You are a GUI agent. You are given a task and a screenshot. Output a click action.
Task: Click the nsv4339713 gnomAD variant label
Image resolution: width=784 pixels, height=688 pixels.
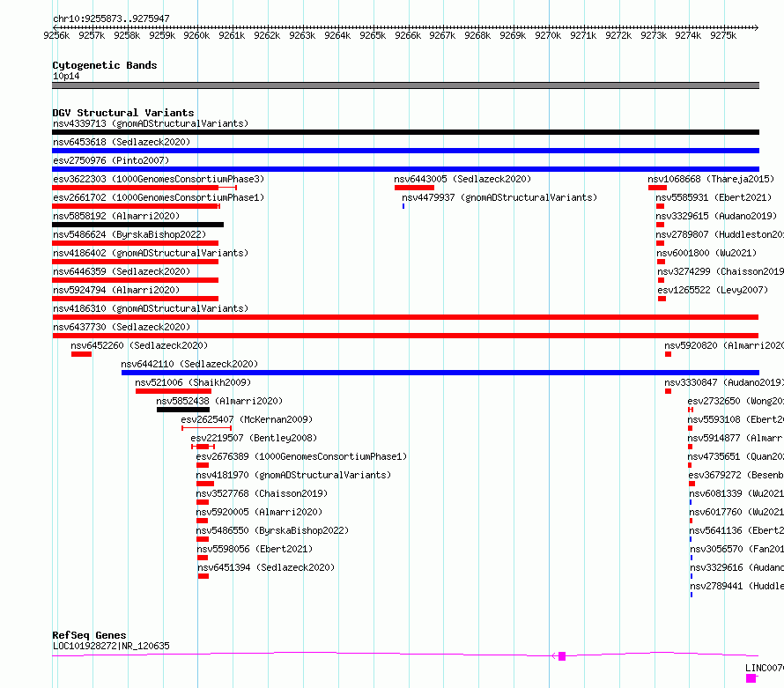(x=151, y=123)
